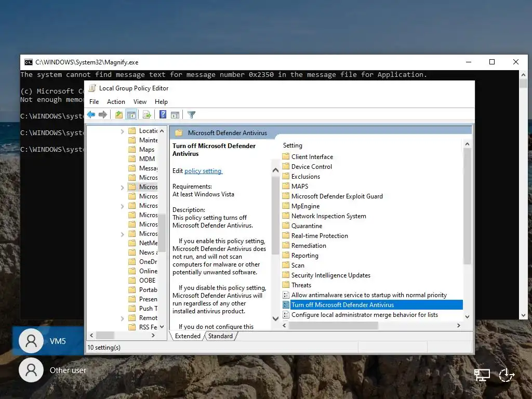
Task: Select the NetMe tree item
Action: click(143, 243)
